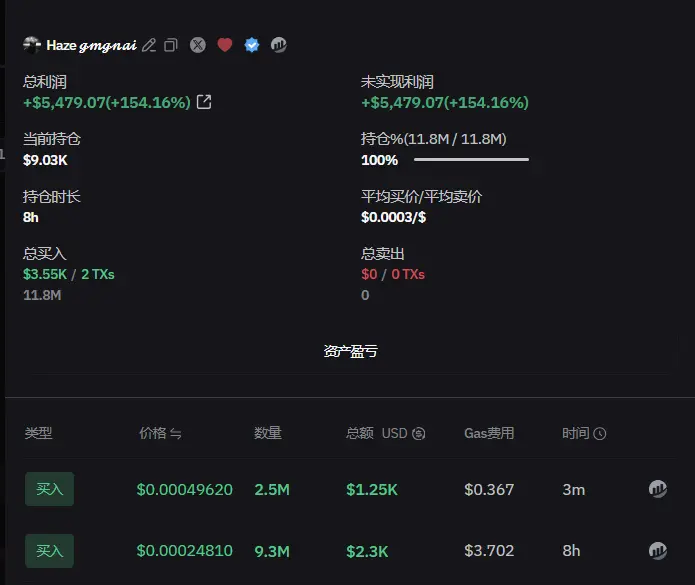Viewport: 695px width, 585px height.
Task: Click the 未实现利润 value +$5,479.07
Action: pyautogui.click(x=445, y=102)
